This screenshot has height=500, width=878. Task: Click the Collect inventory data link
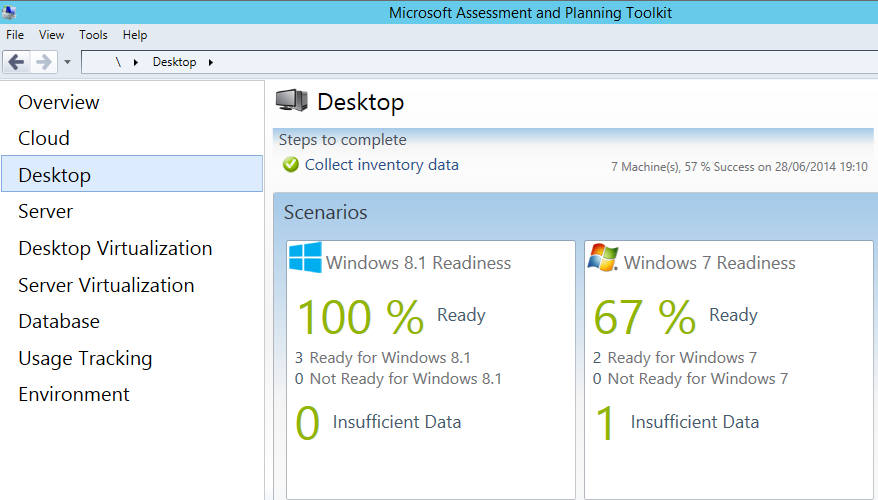(381, 165)
